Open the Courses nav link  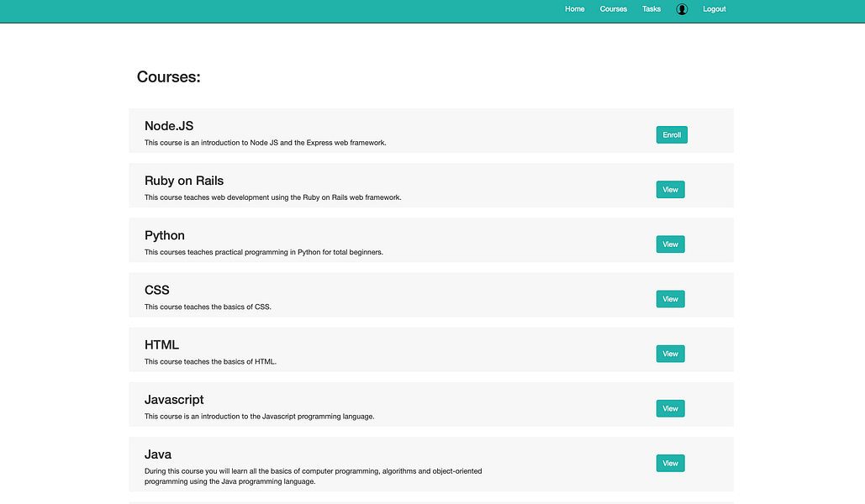point(614,9)
